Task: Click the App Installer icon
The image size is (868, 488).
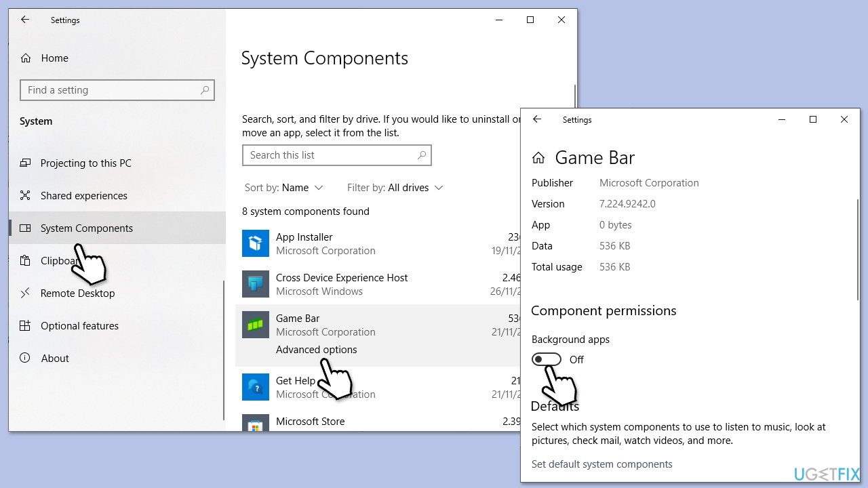Action: coord(256,244)
